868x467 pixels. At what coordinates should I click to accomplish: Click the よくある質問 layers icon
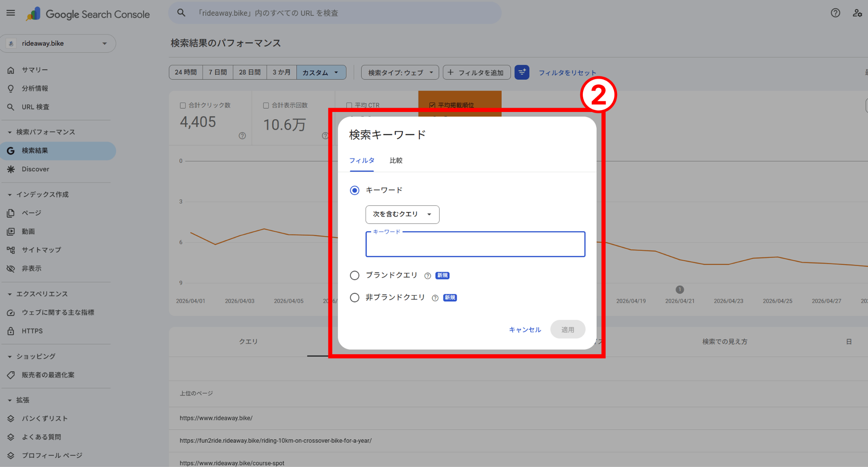pos(11,437)
